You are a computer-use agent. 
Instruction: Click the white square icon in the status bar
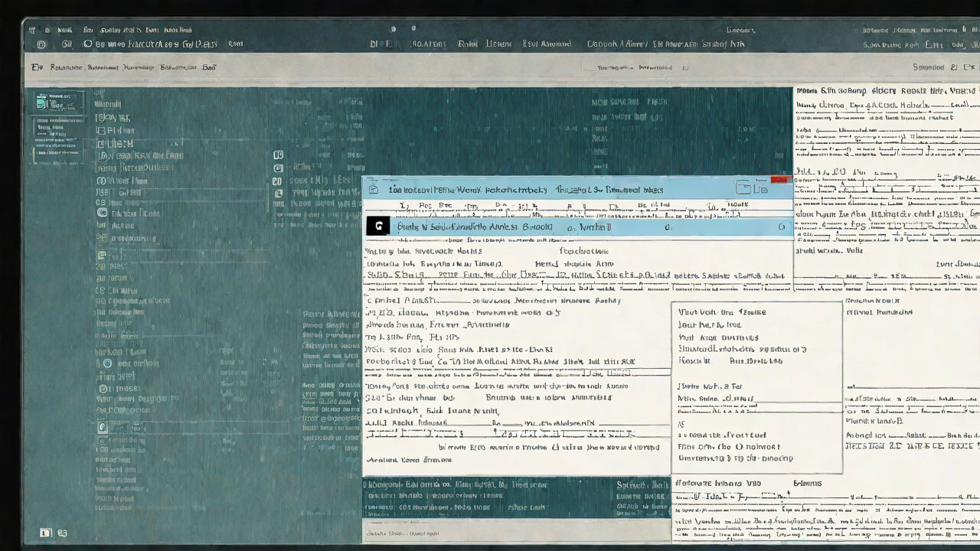click(x=45, y=533)
